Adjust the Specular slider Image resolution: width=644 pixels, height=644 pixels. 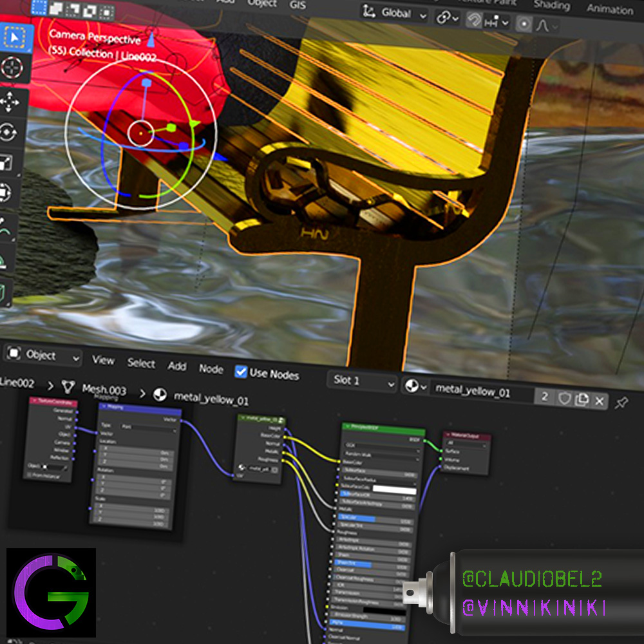(x=375, y=518)
